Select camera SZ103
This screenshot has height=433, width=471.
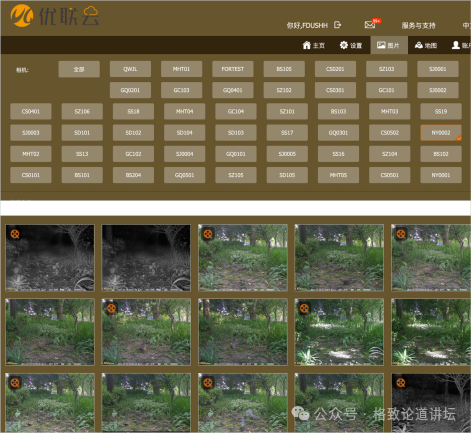(386, 69)
